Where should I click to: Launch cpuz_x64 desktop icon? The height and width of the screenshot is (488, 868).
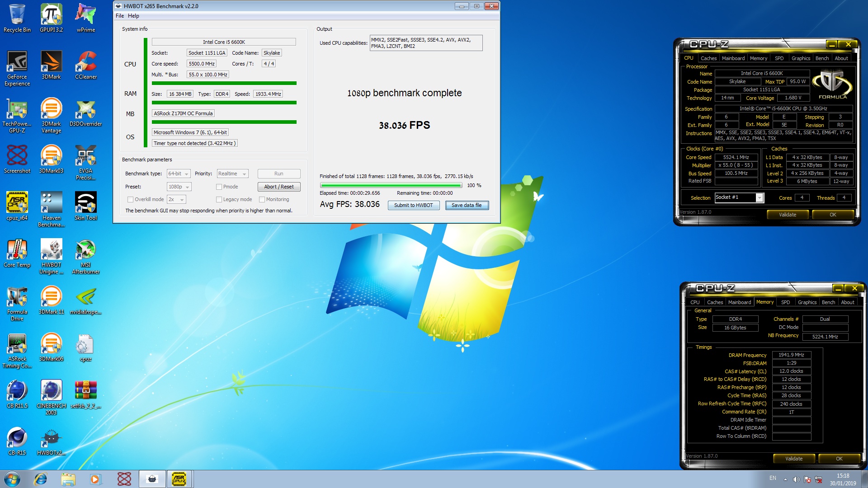(x=17, y=206)
